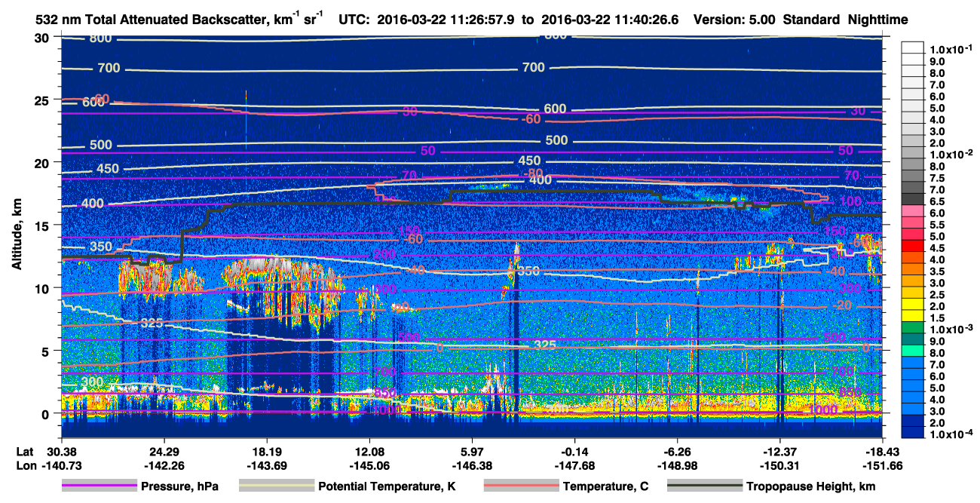Click the latitude value '-0.14'
This screenshot has height=503, width=980.
[x=574, y=452]
